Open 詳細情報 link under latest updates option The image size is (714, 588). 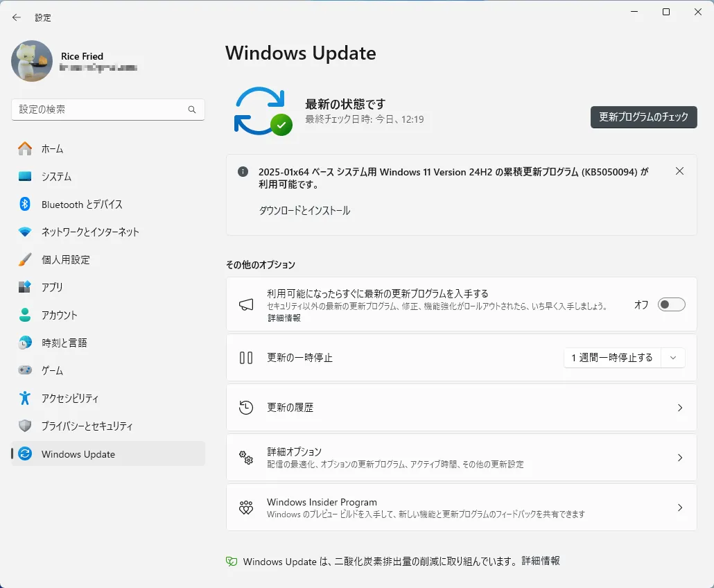[284, 318]
